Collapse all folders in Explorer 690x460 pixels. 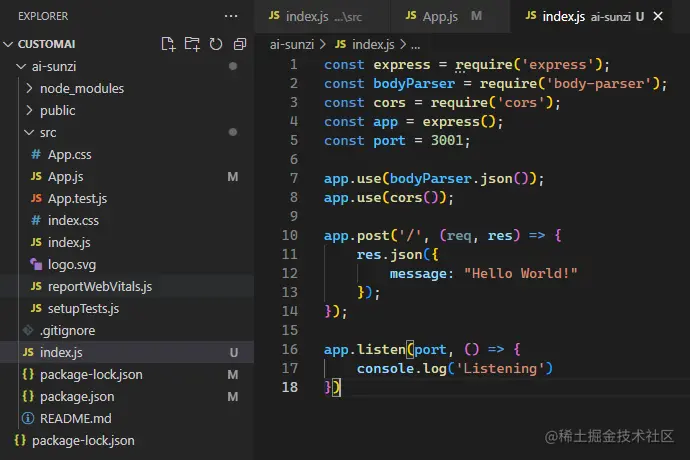[240, 44]
